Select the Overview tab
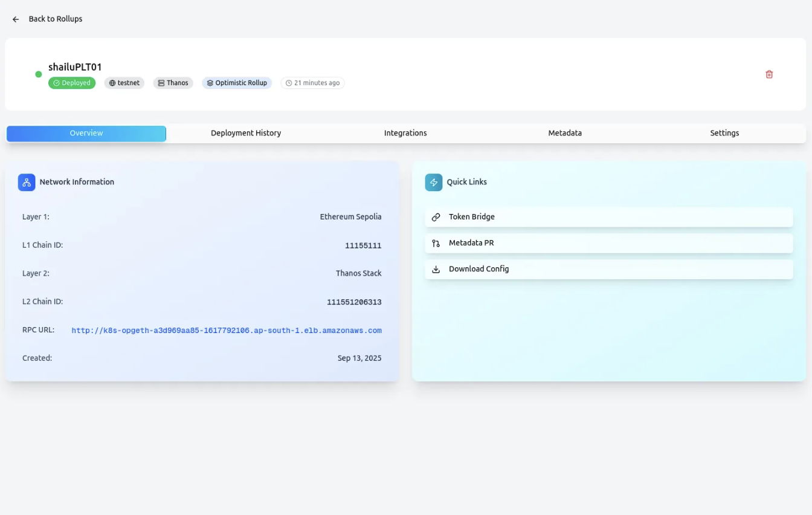The image size is (812, 515). point(86,133)
